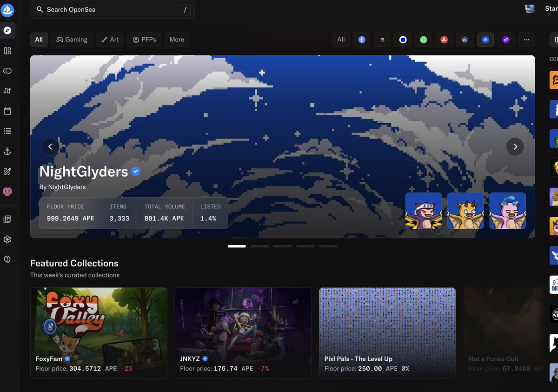Viewport: 558px width, 392px height.
Task: Open the yellow horned NightGlyder thumbnail
Action: 465,211
